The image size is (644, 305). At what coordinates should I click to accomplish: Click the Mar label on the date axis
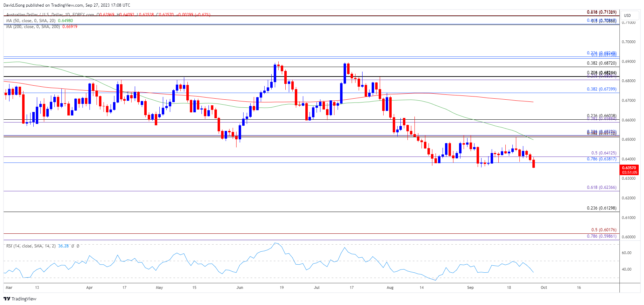click(9, 287)
